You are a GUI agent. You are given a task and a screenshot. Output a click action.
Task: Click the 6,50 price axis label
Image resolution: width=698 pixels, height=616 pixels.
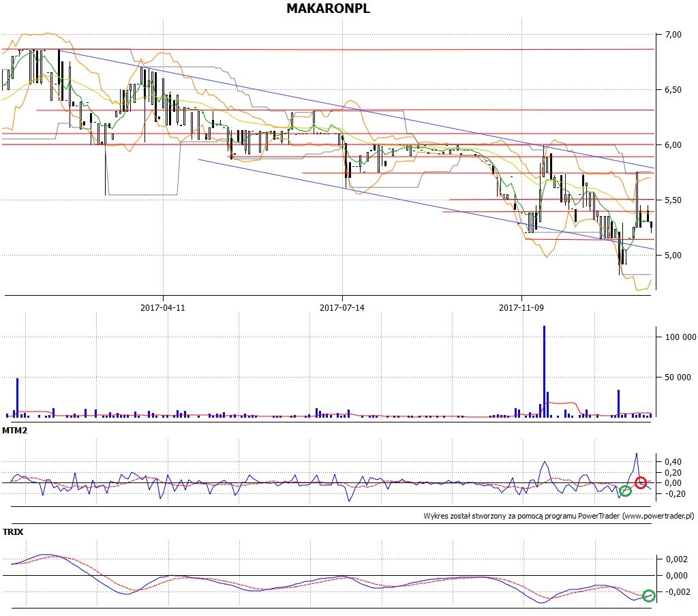point(673,89)
